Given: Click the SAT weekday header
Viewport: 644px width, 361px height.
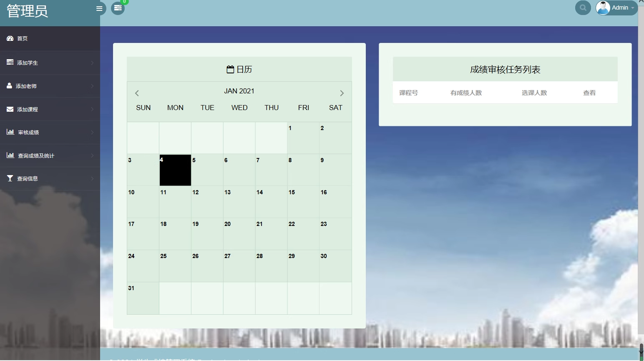Looking at the screenshot, I should [x=335, y=108].
